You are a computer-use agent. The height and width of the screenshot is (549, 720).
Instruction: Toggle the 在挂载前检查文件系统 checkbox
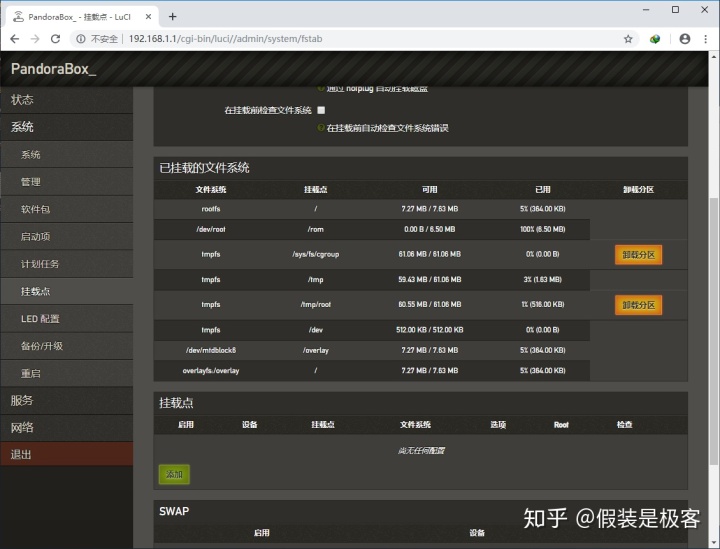321,110
